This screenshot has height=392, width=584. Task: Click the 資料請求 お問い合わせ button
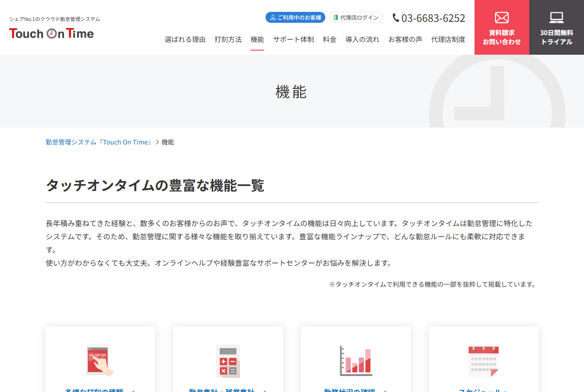[x=502, y=27]
